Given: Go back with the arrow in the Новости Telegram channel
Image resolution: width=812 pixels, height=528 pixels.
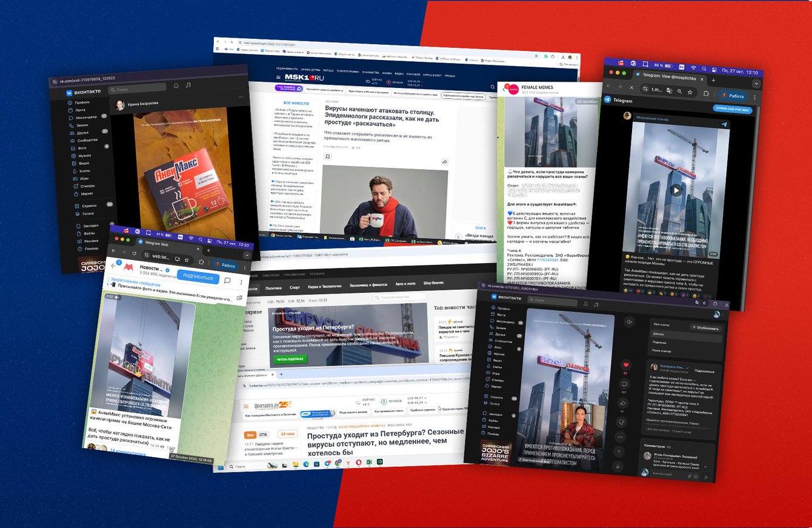Looking at the screenshot, I should 113,266.
